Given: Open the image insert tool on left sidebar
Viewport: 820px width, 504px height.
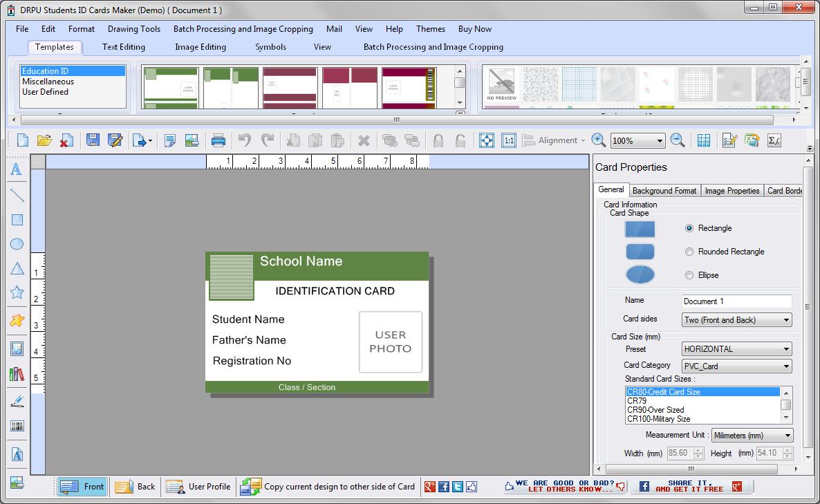Looking at the screenshot, I should pos(17,348).
